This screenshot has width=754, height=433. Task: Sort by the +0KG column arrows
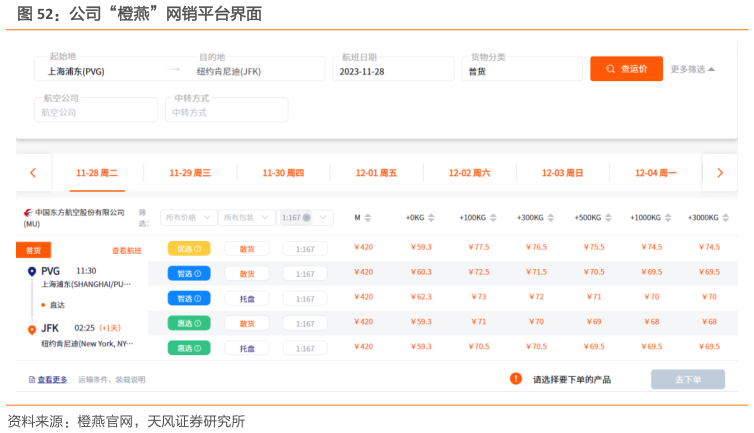click(x=431, y=217)
